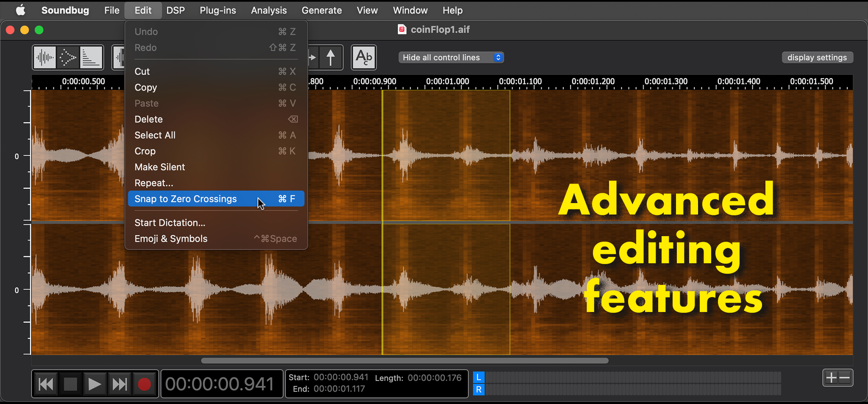Select Snap to Zero Crossings
The height and width of the screenshot is (404, 868).
pos(216,199)
